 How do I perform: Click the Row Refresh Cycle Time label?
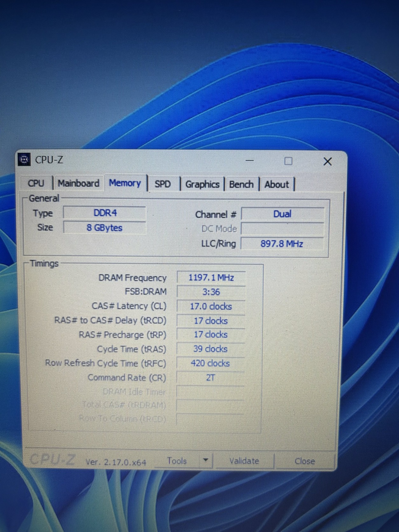coord(106,363)
